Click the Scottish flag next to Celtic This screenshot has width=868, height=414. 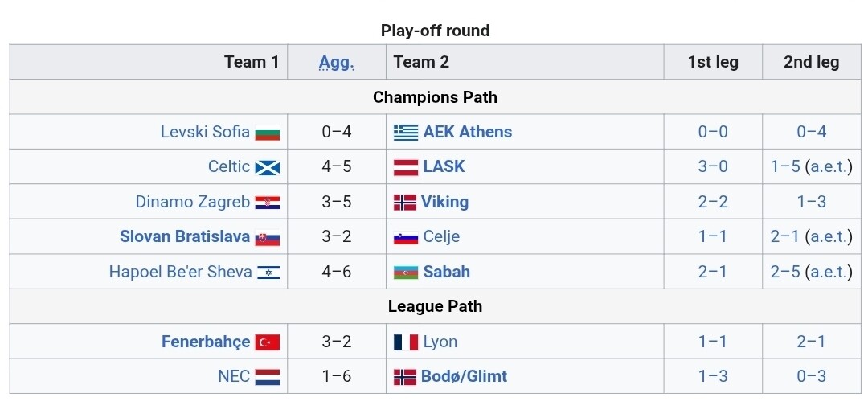(x=268, y=167)
